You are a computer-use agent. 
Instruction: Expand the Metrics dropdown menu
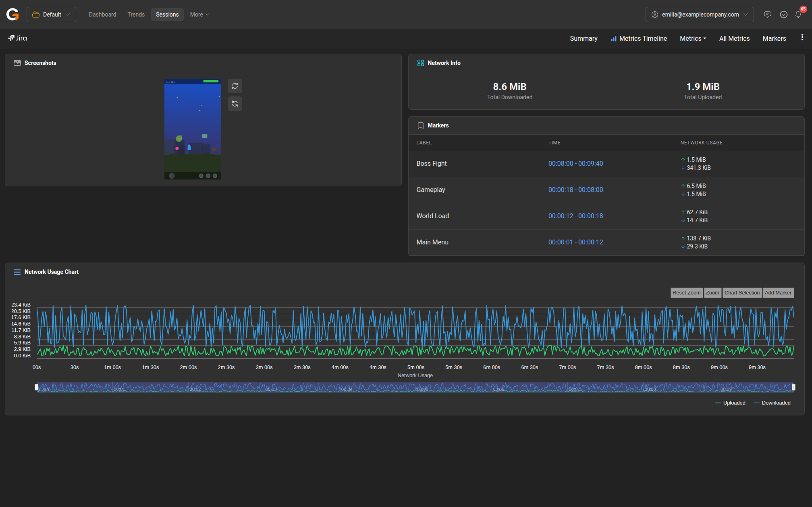[x=693, y=38]
